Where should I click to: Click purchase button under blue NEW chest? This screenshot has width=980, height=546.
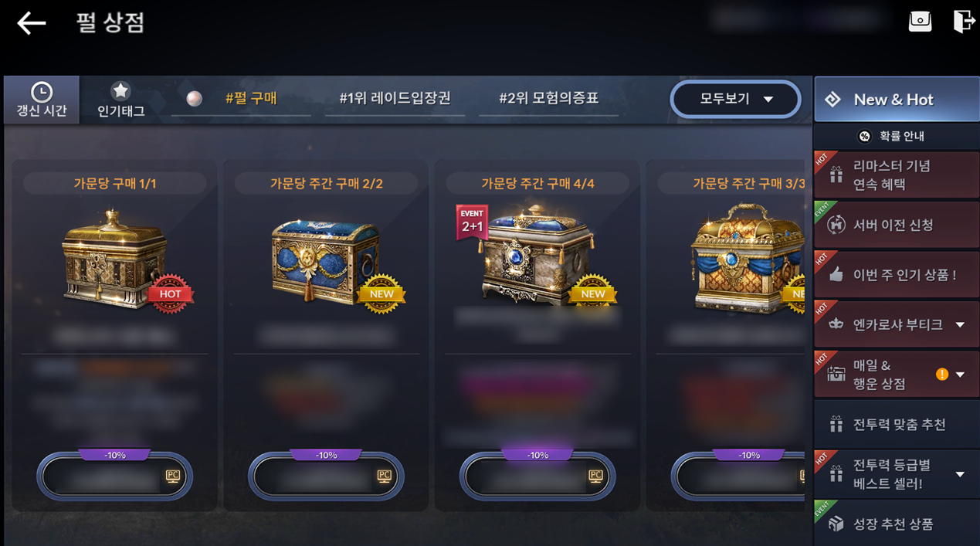point(326,476)
